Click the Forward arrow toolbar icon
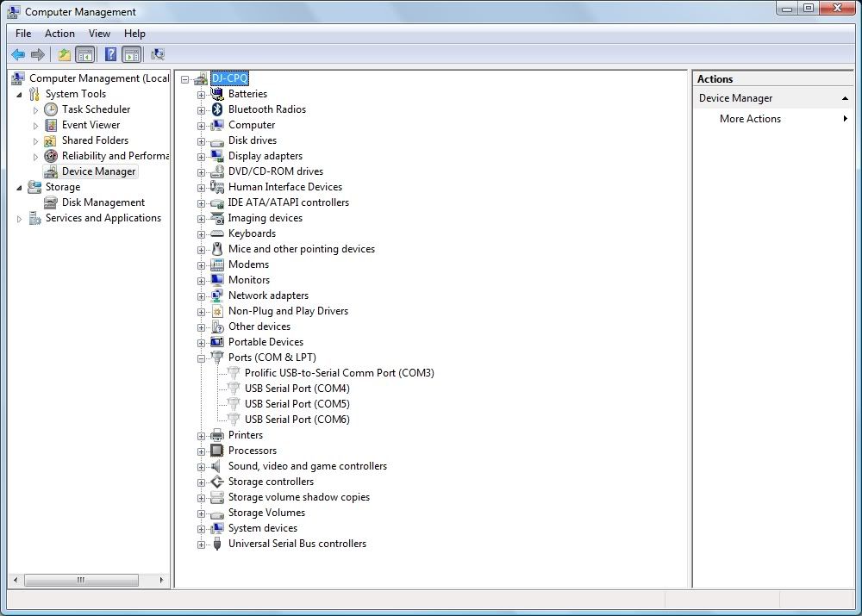 (x=38, y=54)
